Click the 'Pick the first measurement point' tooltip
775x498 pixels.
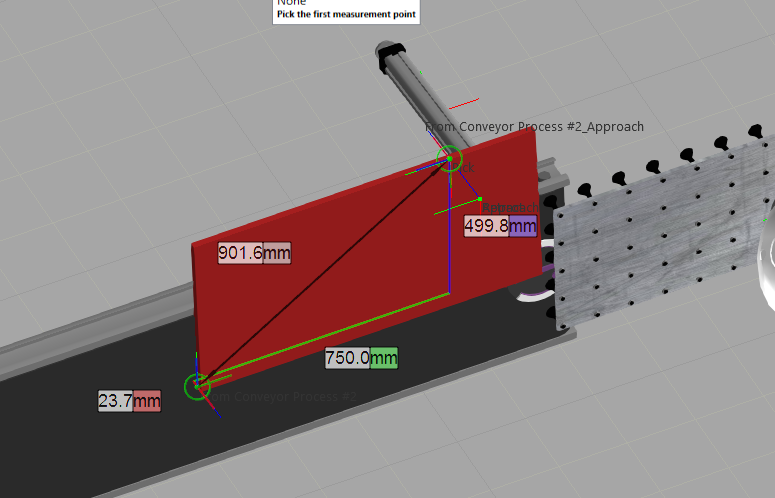[346, 14]
